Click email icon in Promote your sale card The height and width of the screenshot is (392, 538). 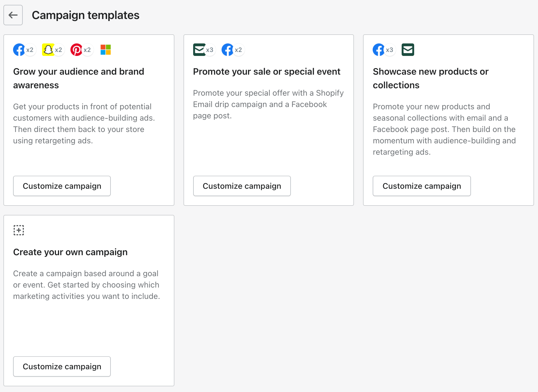199,50
